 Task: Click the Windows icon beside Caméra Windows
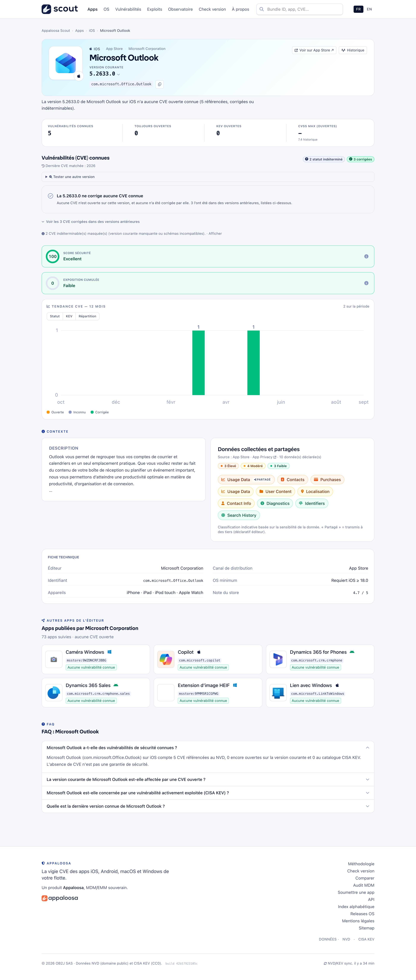109,652
